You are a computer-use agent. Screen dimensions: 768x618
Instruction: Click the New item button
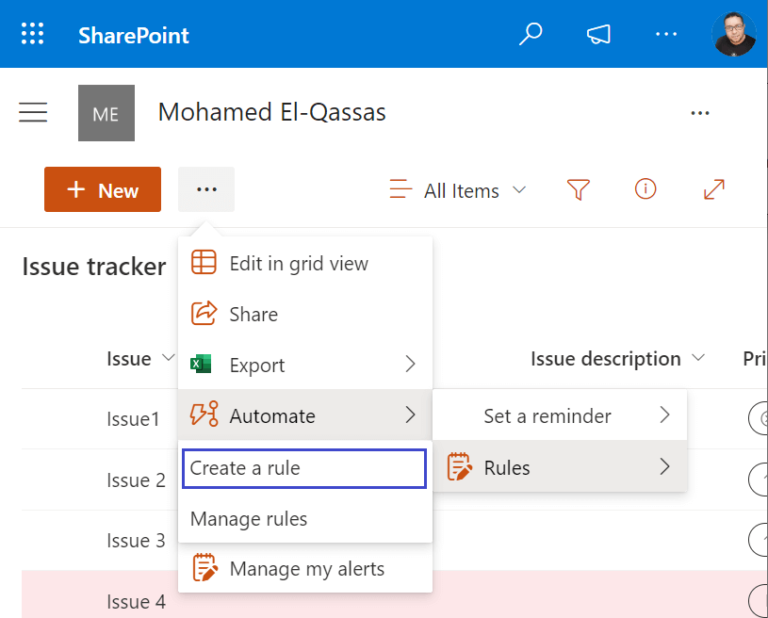tap(102, 190)
